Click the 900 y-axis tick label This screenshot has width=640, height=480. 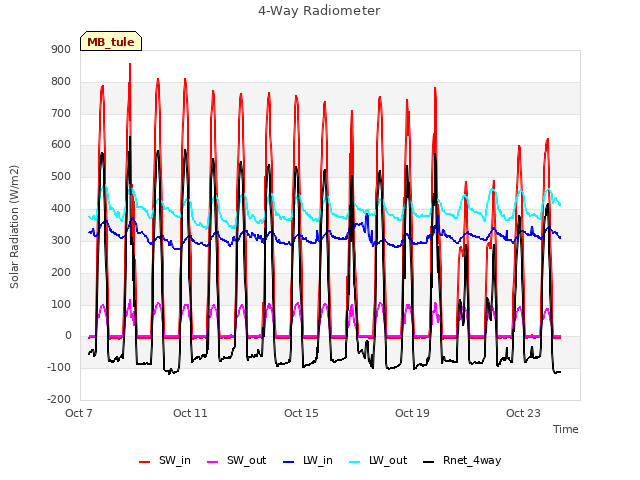click(x=61, y=49)
